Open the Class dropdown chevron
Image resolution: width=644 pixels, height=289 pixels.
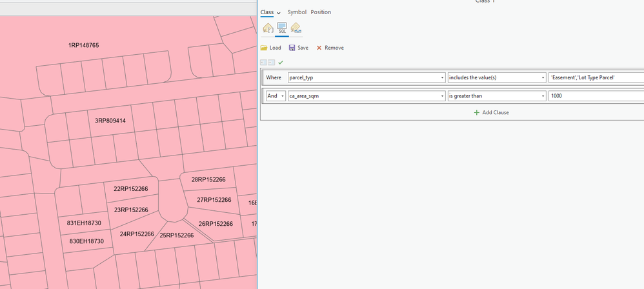[279, 13]
